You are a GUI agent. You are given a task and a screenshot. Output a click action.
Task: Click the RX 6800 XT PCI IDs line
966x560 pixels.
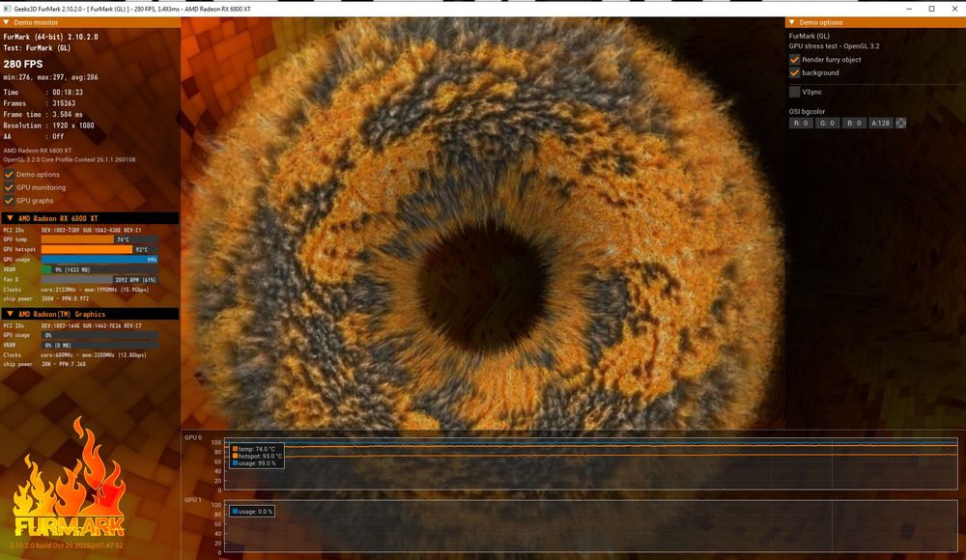click(72, 230)
